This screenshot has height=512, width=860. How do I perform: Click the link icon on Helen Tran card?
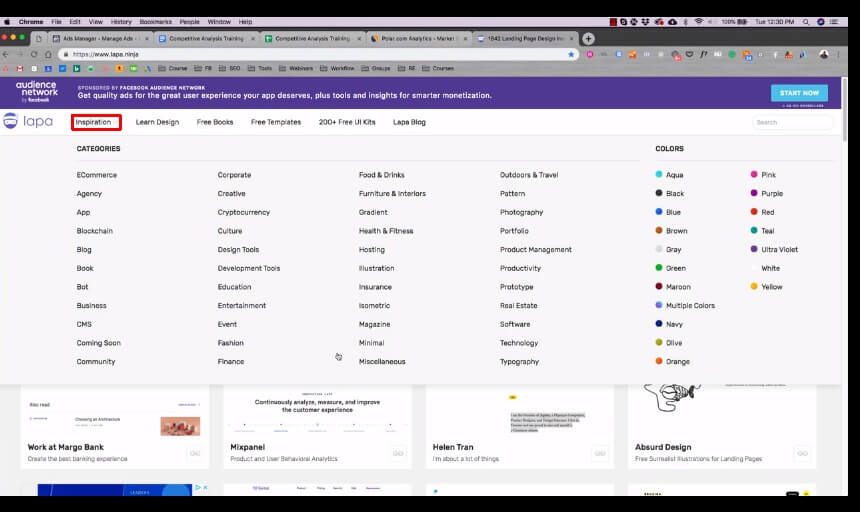pos(600,453)
